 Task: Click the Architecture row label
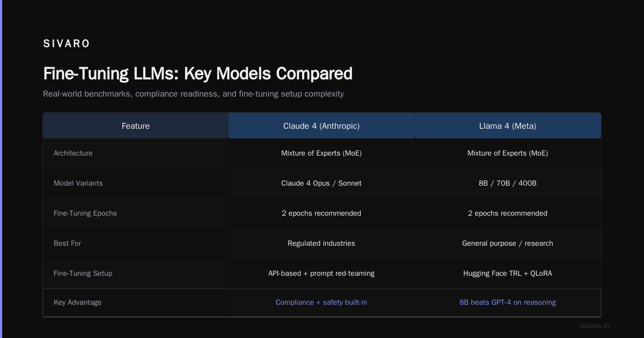[73, 153]
